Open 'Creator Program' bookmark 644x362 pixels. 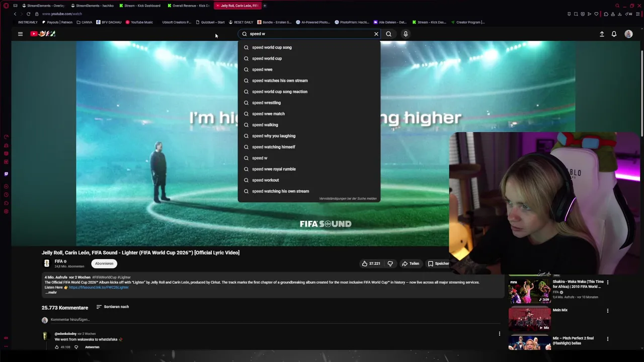468,22
